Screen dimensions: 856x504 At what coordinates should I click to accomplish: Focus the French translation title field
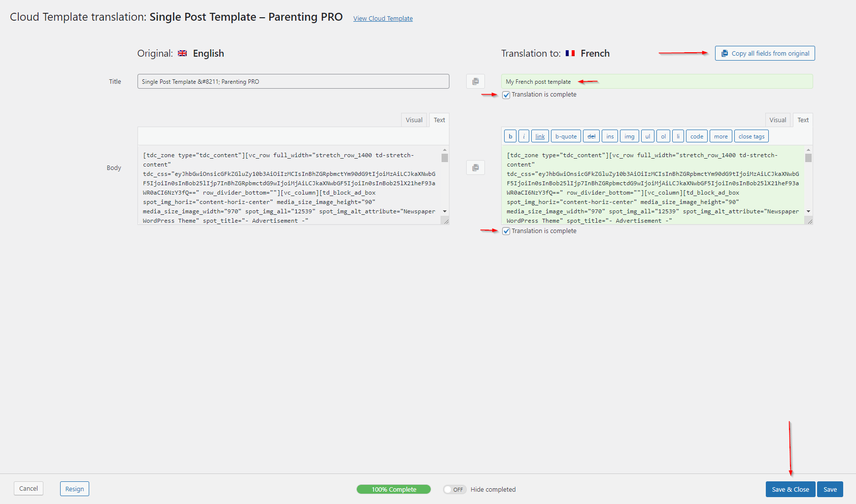[x=657, y=81]
